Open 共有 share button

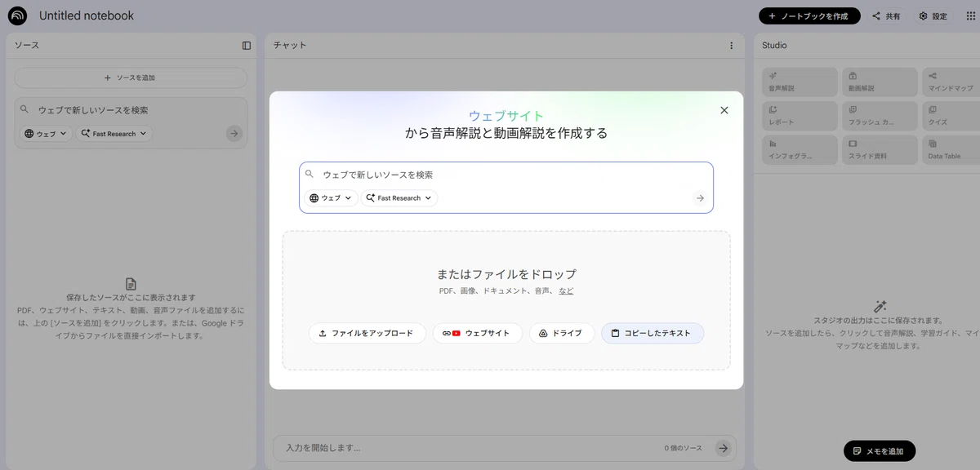point(886,16)
